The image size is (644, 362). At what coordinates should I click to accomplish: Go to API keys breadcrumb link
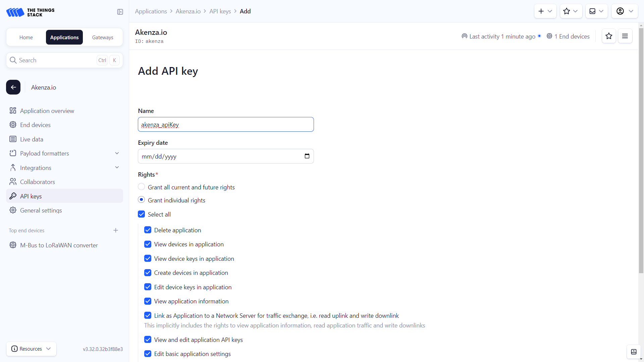(x=220, y=11)
